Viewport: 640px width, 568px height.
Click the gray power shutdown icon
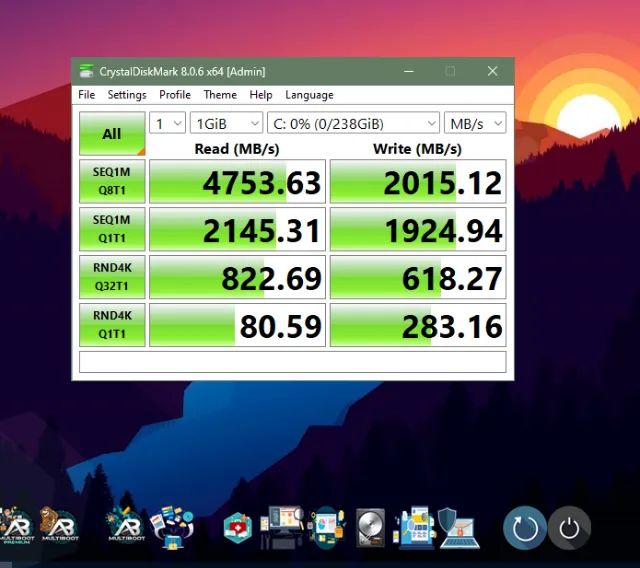point(569,528)
